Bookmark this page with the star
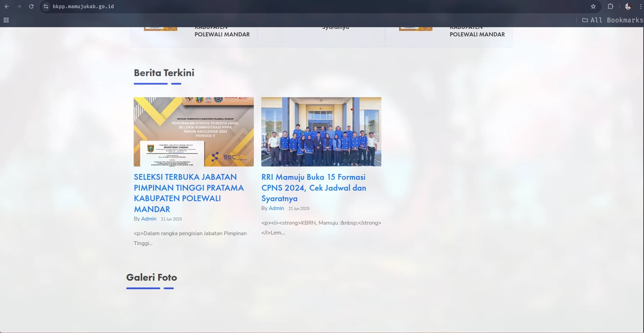644x333 pixels. (x=593, y=6)
